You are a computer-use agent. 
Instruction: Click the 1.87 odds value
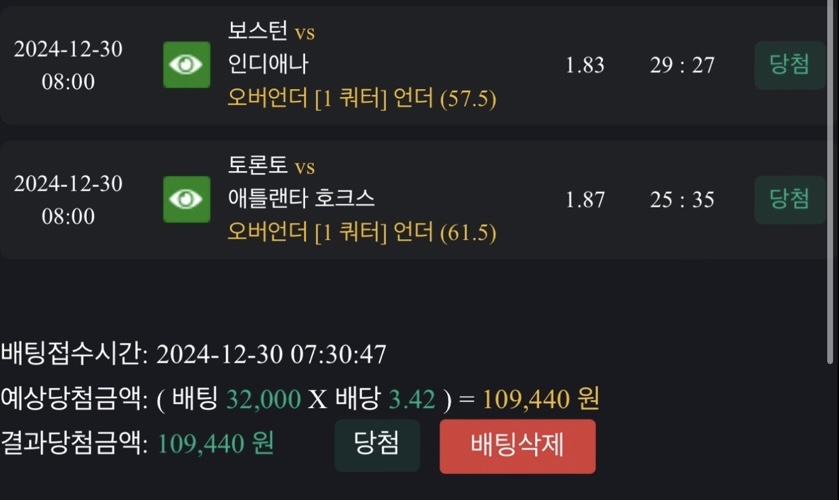click(x=585, y=199)
